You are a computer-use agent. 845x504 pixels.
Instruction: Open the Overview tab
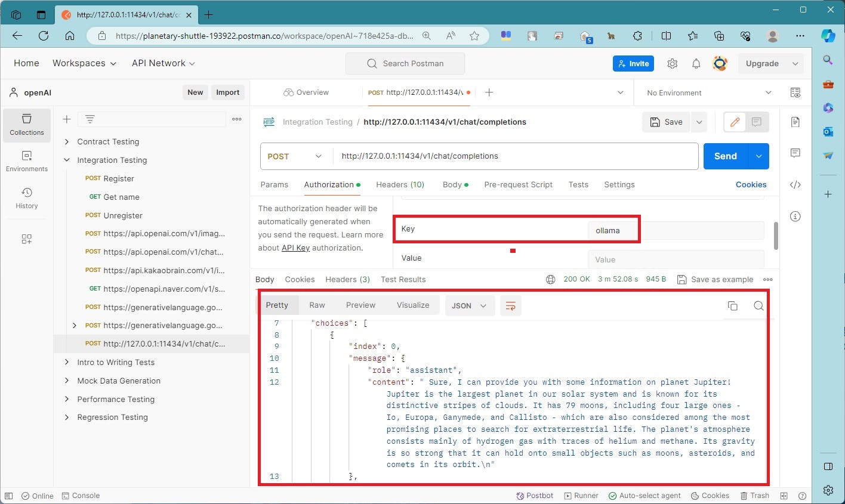click(x=306, y=92)
